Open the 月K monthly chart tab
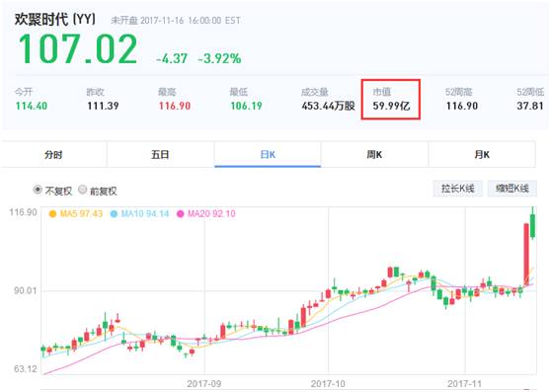The image size is (551, 392). (x=482, y=155)
